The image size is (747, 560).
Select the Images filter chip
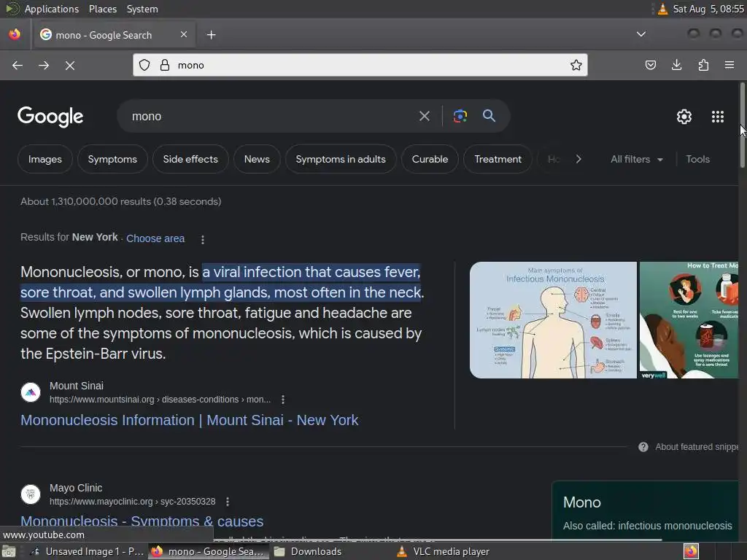(44, 159)
